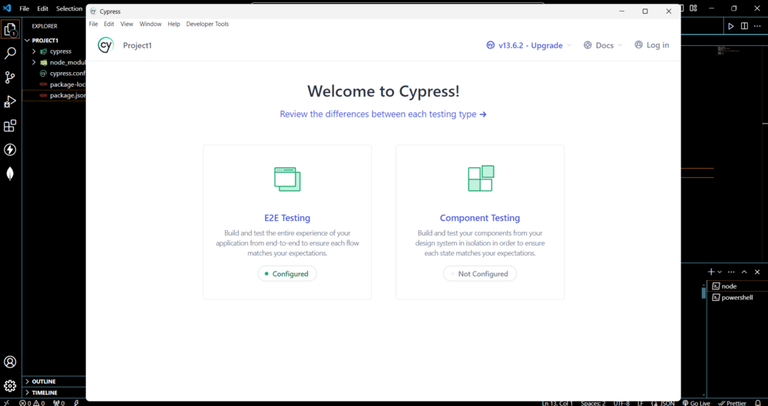Click JSON language mode in status bar
The height and width of the screenshot is (406, 768).
coord(666,403)
